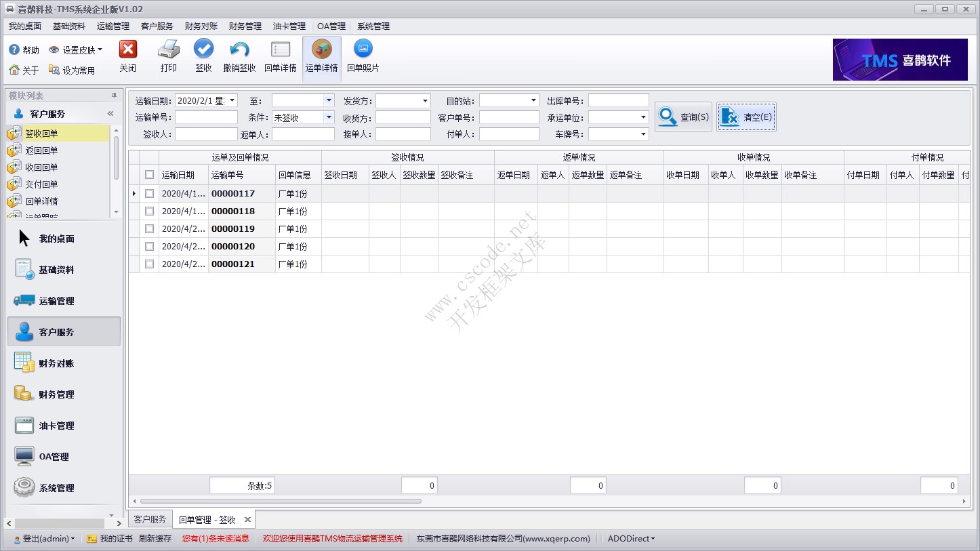The width and height of the screenshot is (980, 551).
Task: Click the 清空(E) clear button
Action: (746, 117)
